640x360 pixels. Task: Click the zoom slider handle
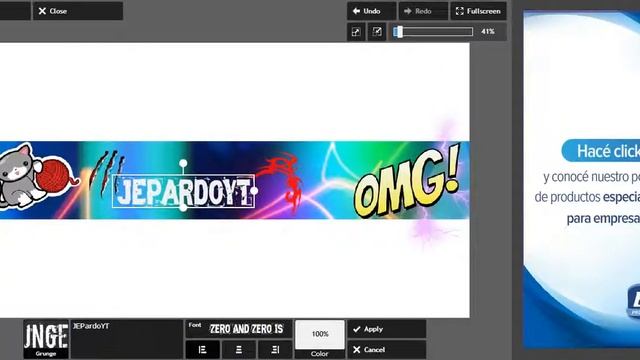point(399,32)
